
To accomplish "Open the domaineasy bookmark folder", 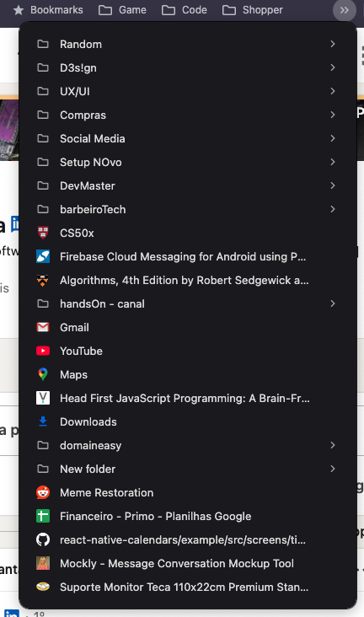I will point(188,445).
